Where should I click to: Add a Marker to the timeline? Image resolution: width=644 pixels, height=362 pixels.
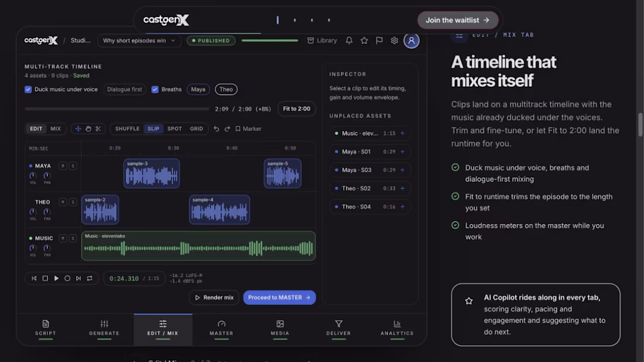248,129
